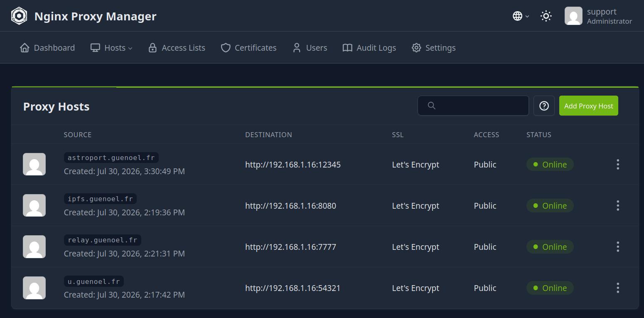Navigate to Certificates

[x=248, y=48]
